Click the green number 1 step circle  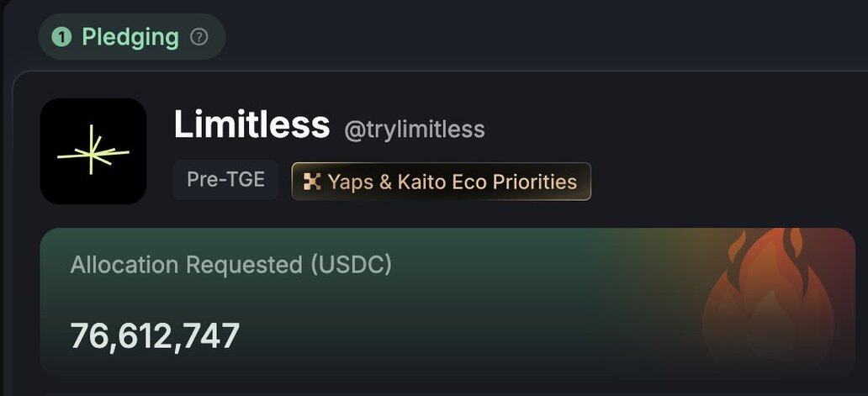[61, 37]
